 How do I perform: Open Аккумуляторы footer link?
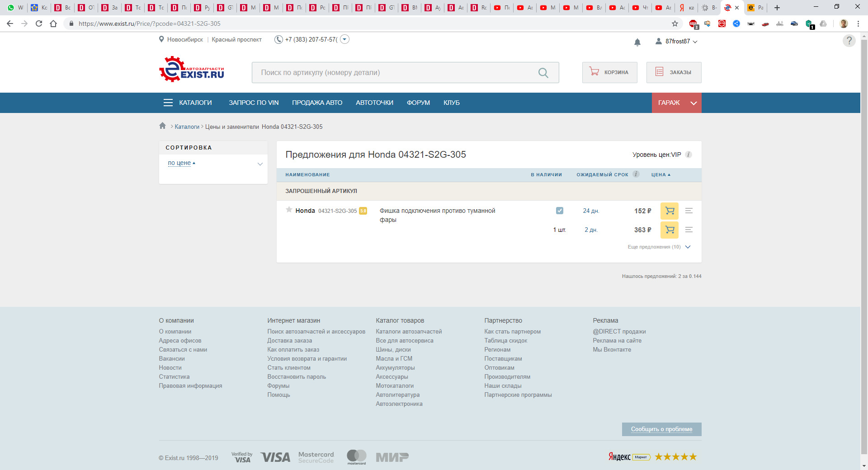click(395, 368)
